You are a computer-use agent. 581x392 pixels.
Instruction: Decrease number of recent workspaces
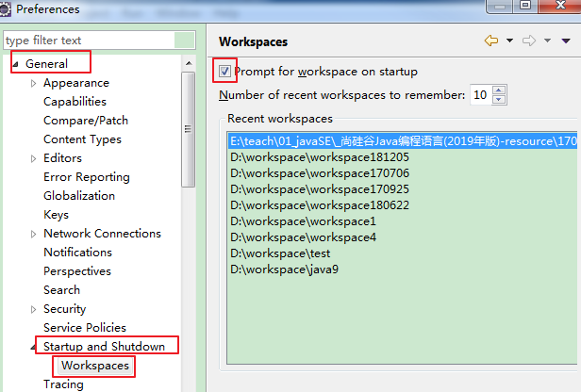point(499,99)
